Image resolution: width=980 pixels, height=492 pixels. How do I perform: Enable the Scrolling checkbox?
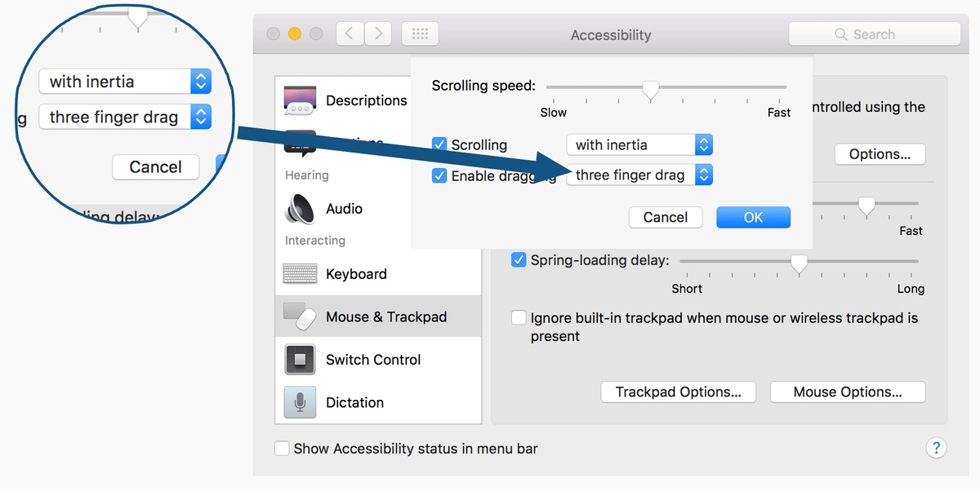point(439,144)
